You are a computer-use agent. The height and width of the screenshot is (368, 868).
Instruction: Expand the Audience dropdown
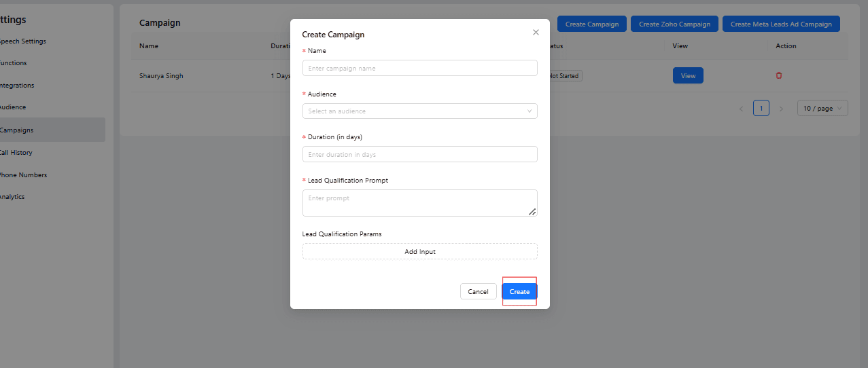(419, 111)
